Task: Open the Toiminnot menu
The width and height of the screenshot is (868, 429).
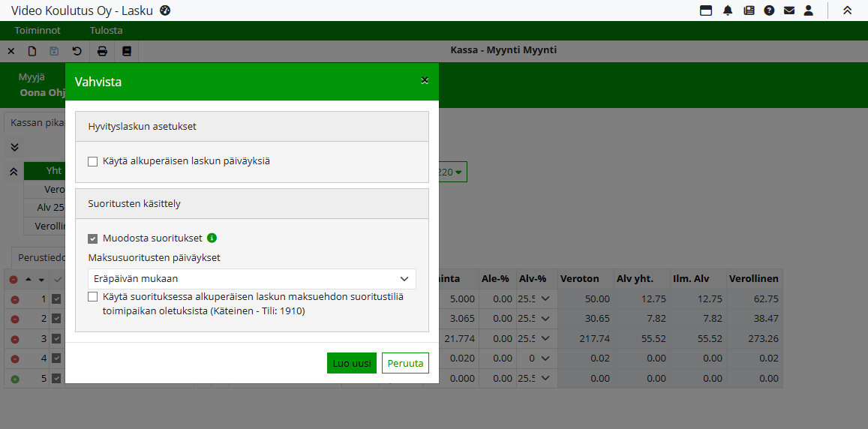Action: click(x=38, y=31)
